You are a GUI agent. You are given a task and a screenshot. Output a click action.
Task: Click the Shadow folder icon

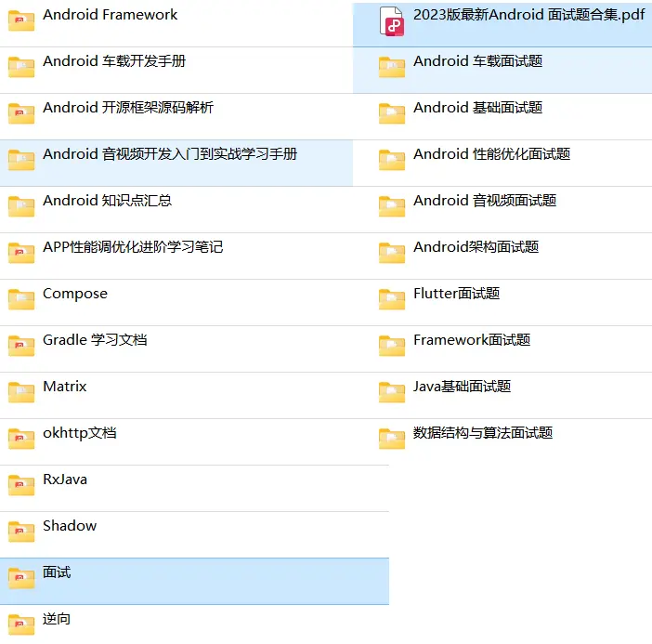tap(21, 532)
